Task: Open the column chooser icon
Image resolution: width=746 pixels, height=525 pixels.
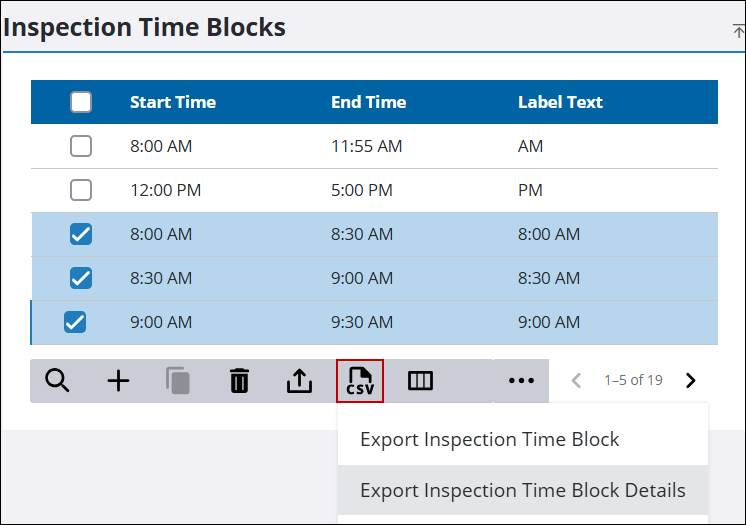Action: 420,381
